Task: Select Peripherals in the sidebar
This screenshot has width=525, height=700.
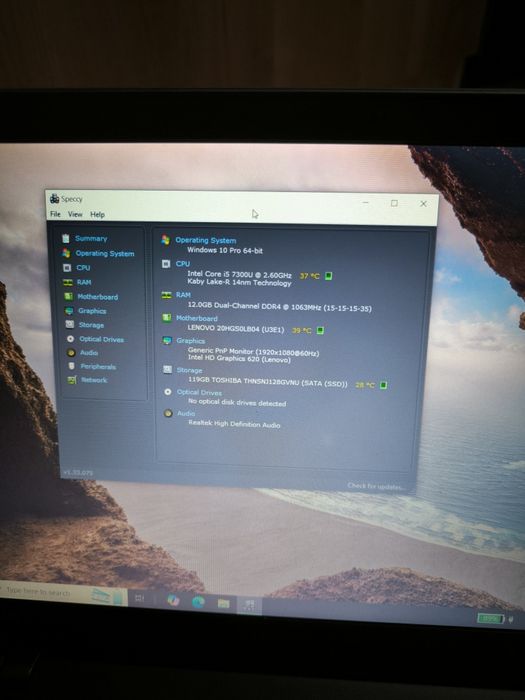Action: click(x=98, y=367)
